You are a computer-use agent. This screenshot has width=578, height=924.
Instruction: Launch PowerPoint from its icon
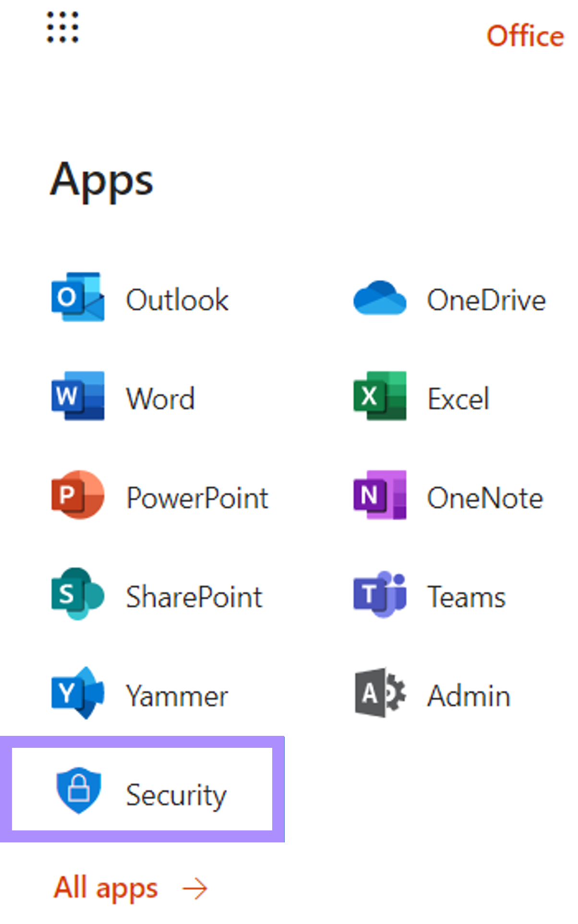78,495
